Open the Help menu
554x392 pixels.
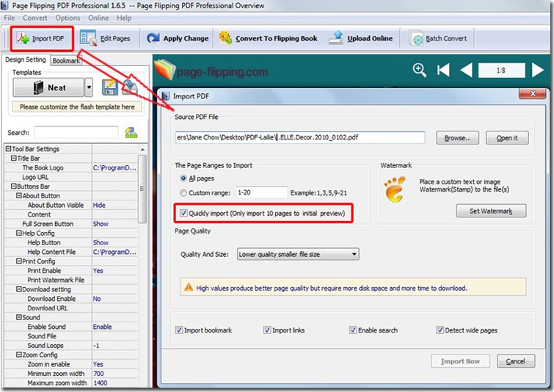124,18
